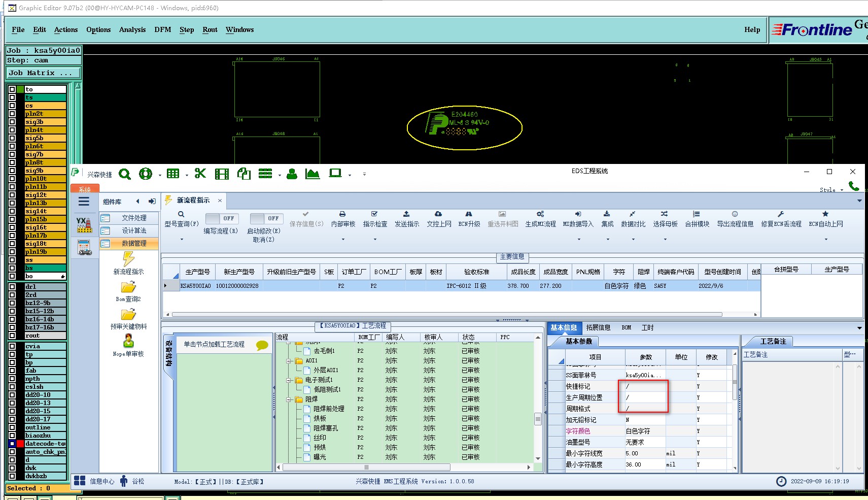This screenshot has width=868, height=500.
Task: Click the green area chart icon
Action: [313, 174]
